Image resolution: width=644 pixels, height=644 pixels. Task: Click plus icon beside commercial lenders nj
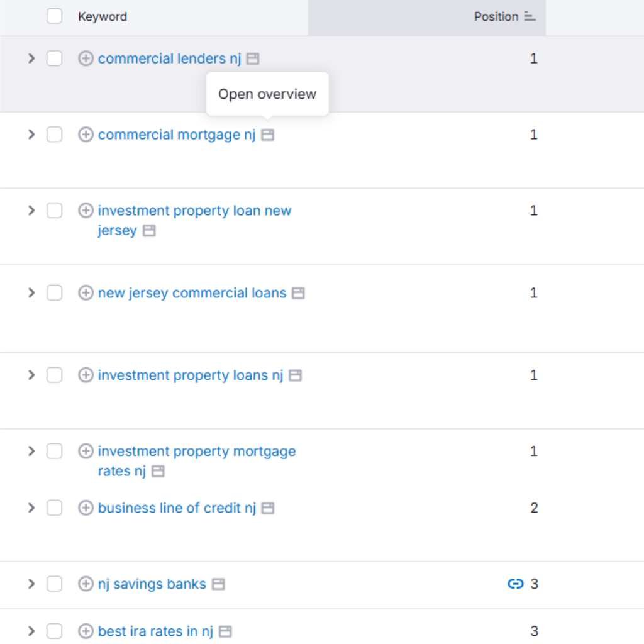tap(86, 58)
